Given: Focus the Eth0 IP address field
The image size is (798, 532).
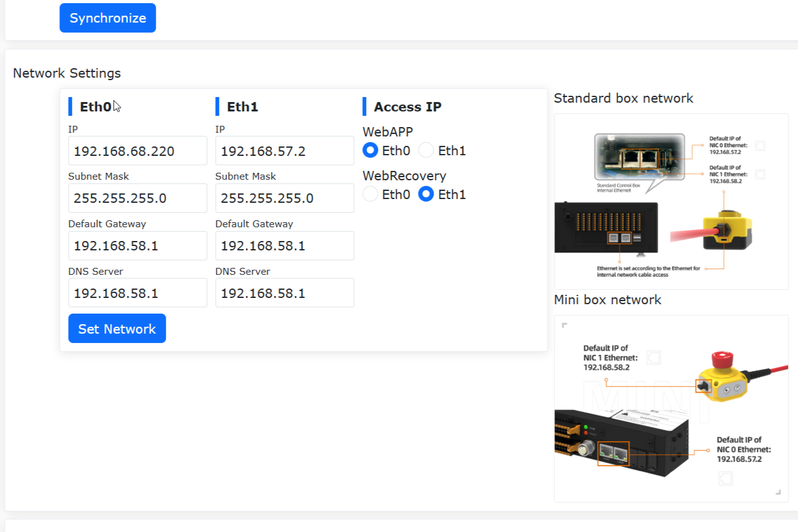Looking at the screenshot, I should click(137, 151).
